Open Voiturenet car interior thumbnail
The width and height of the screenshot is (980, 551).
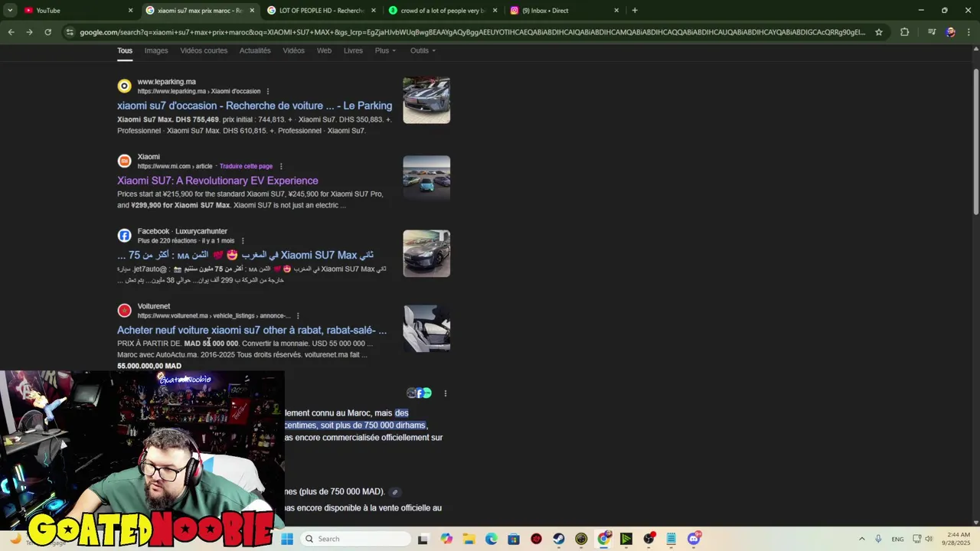click(426, 328)
